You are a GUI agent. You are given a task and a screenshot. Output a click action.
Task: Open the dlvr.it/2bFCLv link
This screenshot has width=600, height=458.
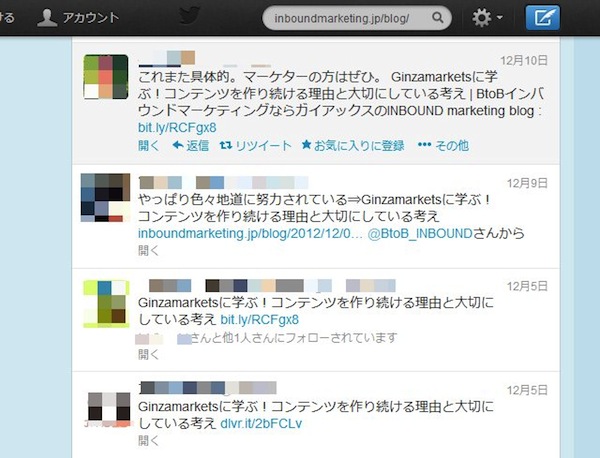[x=261, y=424]
